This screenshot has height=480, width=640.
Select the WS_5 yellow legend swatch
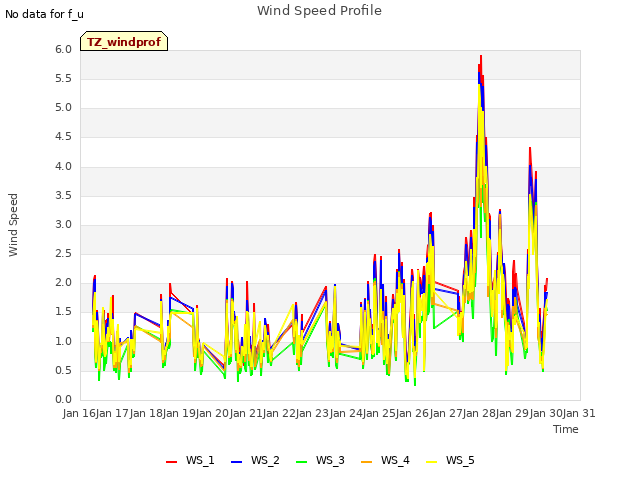click(x=431, y=461)
